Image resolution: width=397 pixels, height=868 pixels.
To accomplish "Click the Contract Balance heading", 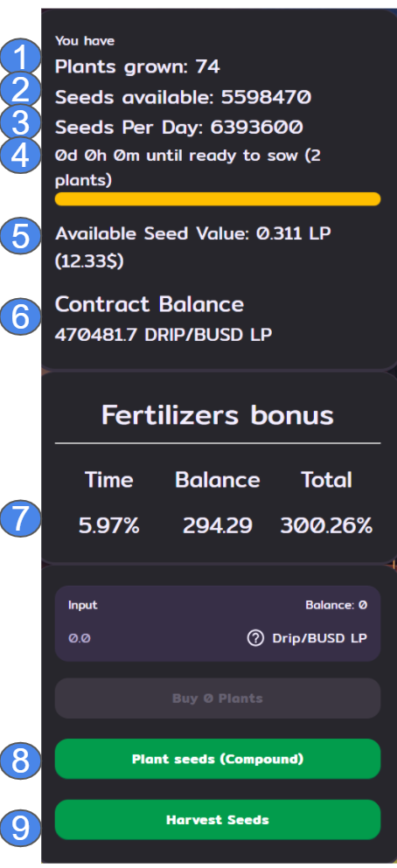I will point(150,304).
